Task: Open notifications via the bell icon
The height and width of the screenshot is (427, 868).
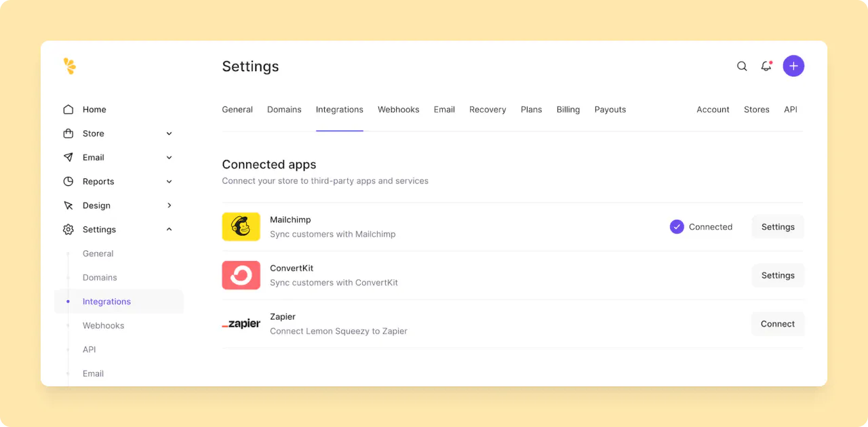Action: pyautogui.click(x=766, y=66)
